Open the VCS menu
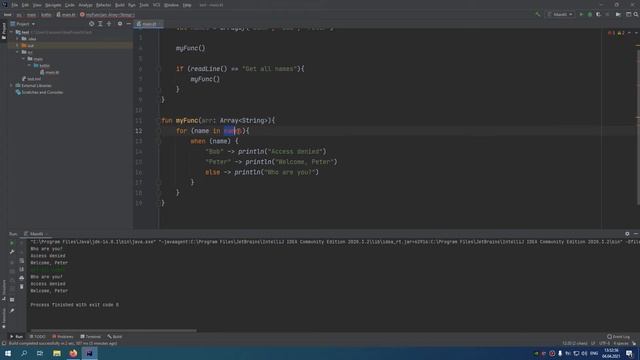 point(156,5)
